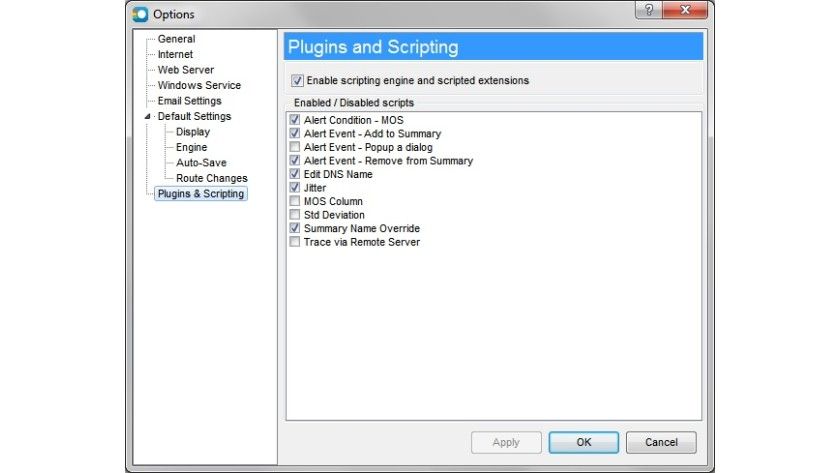Screen dimensions: 840x473
Task: Select Windows Service in the tree
Action: pos(199,86)
